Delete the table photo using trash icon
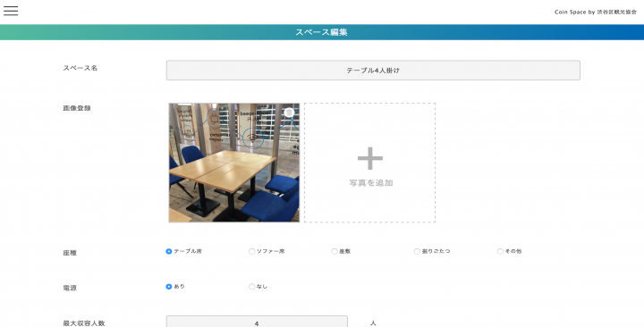 pyautogui.click(x=289, y=113)
